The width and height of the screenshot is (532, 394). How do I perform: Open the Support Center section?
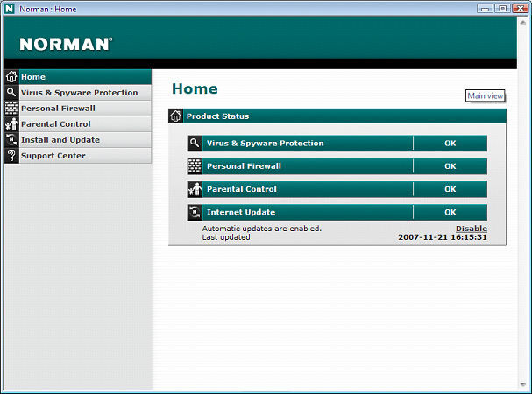tap(85, 156)
